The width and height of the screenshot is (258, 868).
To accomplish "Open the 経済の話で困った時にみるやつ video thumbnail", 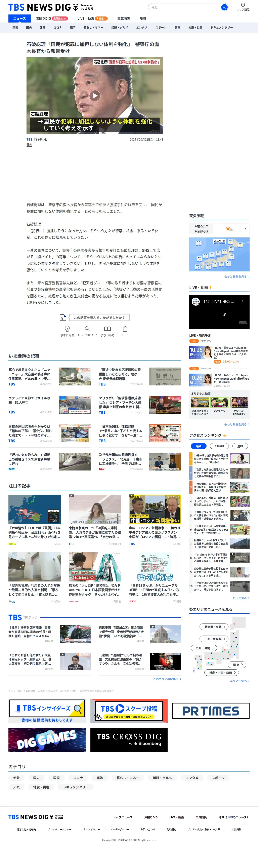I will tap(200, 403).
